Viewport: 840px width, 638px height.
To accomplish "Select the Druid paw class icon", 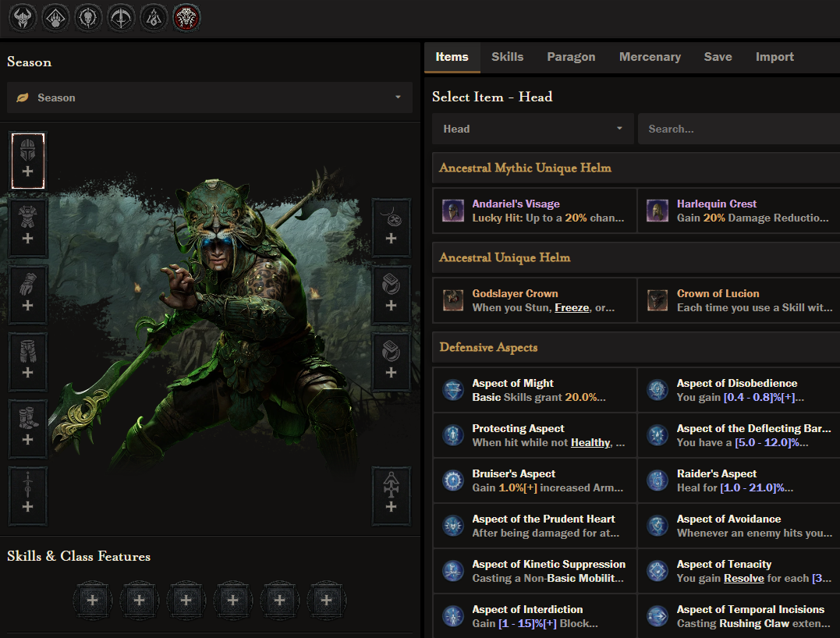I will (55, 18).
